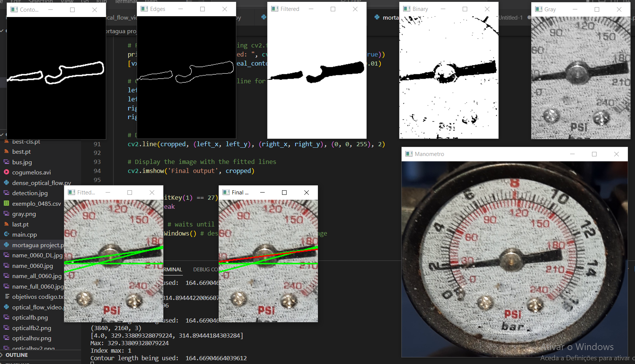Click terminal text '(3840, 2160, 3)'
Image resolution: width=635 pixels, height=364 pixels.
point(116,328)
